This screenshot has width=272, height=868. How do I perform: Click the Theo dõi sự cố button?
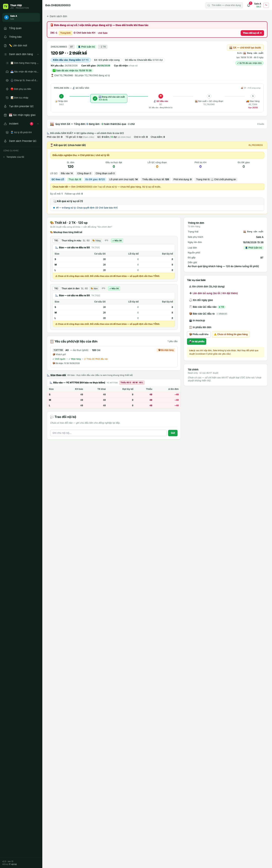[252, 33]
